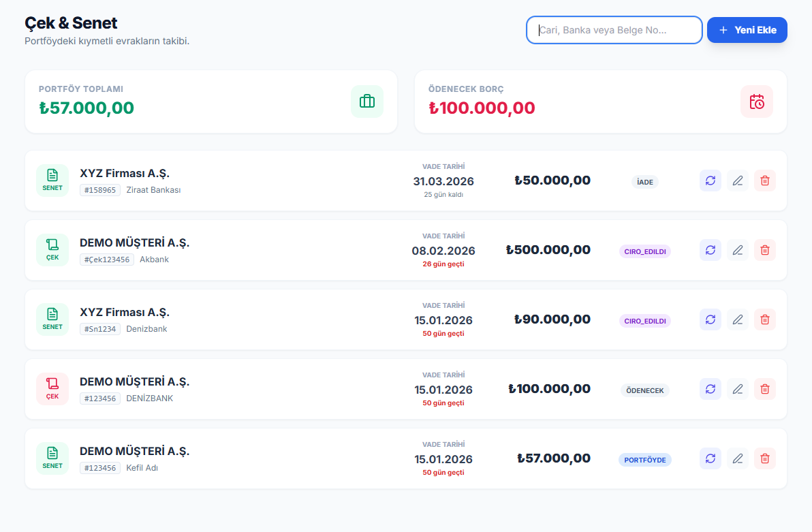Click the payable debt calendar icon
The image size is (812, 532).
tap(756, 101)
